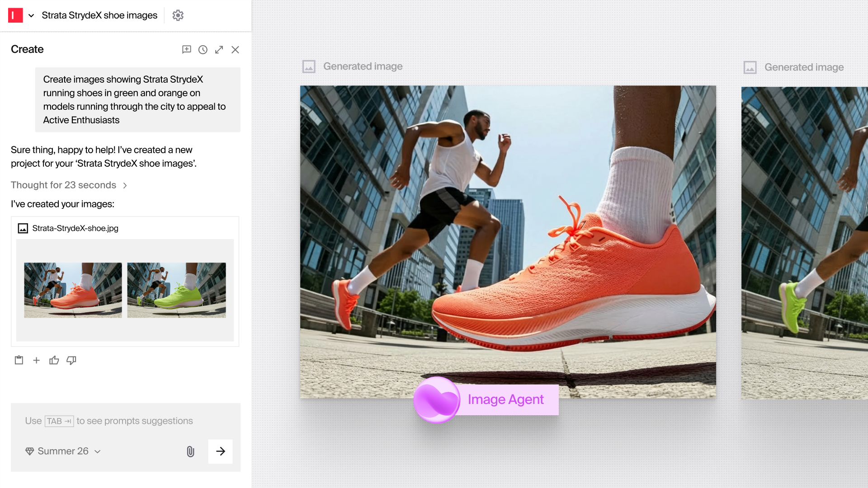This screenshot has width=868, height=488.
Task: Open Strata-StrydeX-shoe.jpg file name
Action: click(75, 228)
